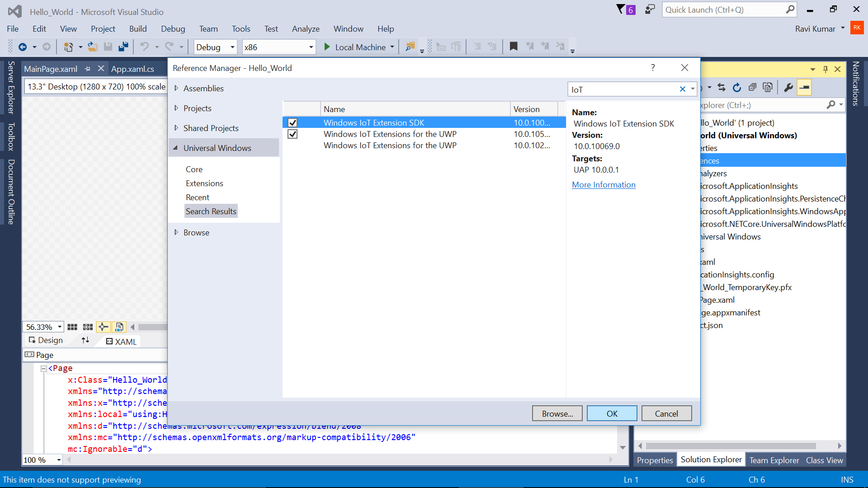Click the designer horizontal scrollbar
This screenshot has height=488, width=868.
point(152,327)
